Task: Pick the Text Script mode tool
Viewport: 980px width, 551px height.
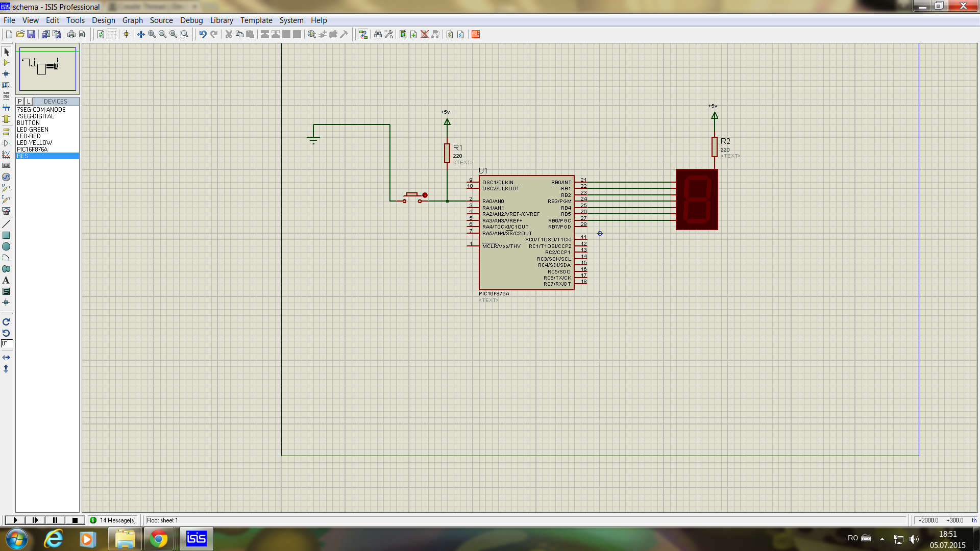Action: click(6, 96)
